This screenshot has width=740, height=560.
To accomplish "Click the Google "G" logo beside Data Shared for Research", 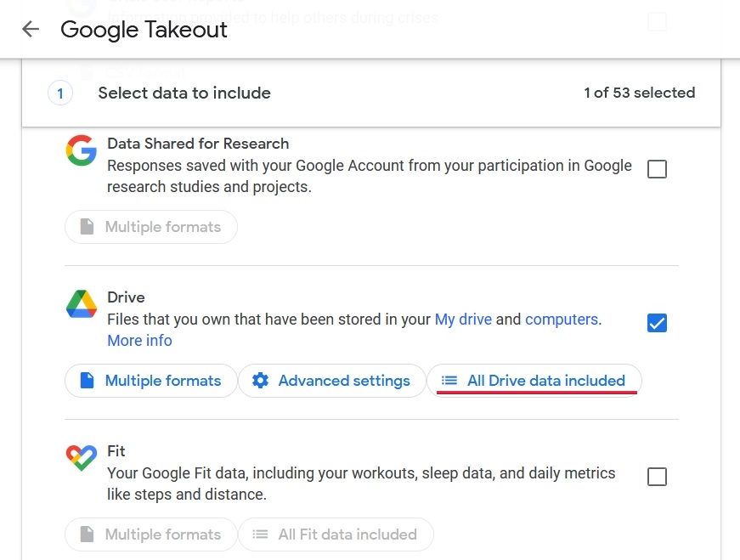I will coord(81,152).
